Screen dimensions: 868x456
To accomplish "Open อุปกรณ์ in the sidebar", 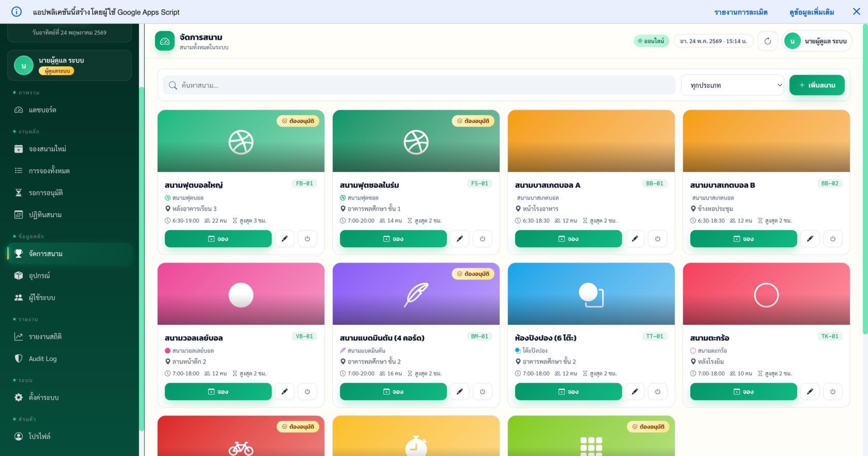I will (x=70, y=275).
